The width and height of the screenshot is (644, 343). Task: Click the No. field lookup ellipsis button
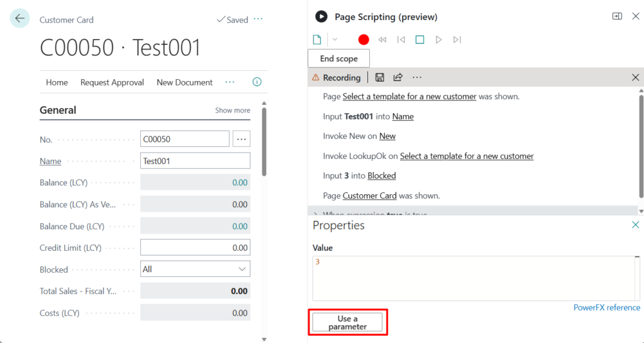pyautogui.click(x=241, y=139)
